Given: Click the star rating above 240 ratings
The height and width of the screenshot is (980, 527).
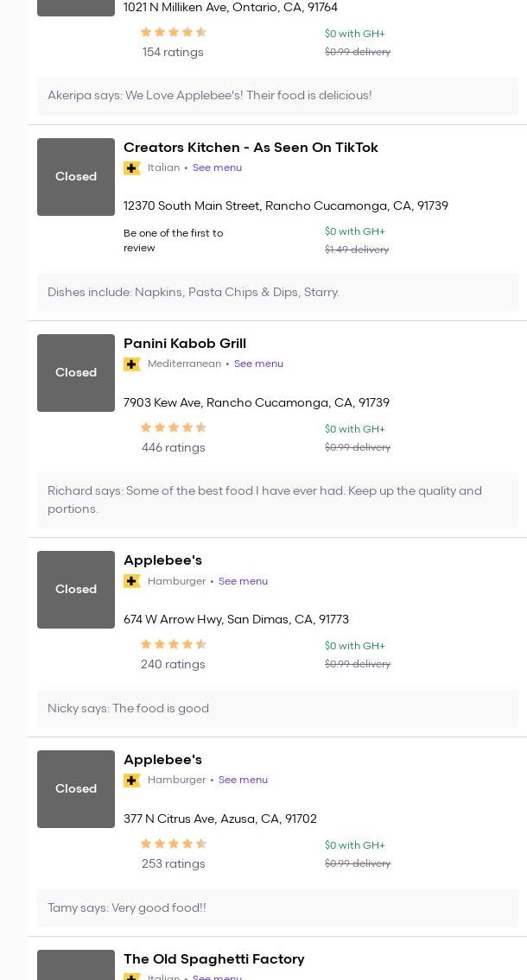Looking at the screenshot, I should (174, 645).
